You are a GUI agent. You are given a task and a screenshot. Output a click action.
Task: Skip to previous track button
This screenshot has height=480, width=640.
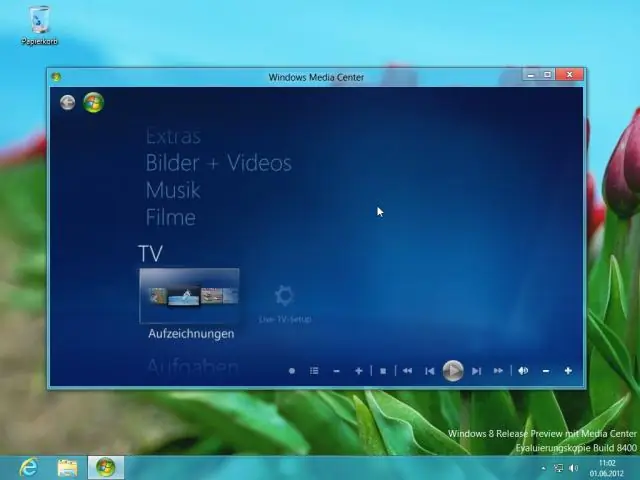(x=429, y=371)
